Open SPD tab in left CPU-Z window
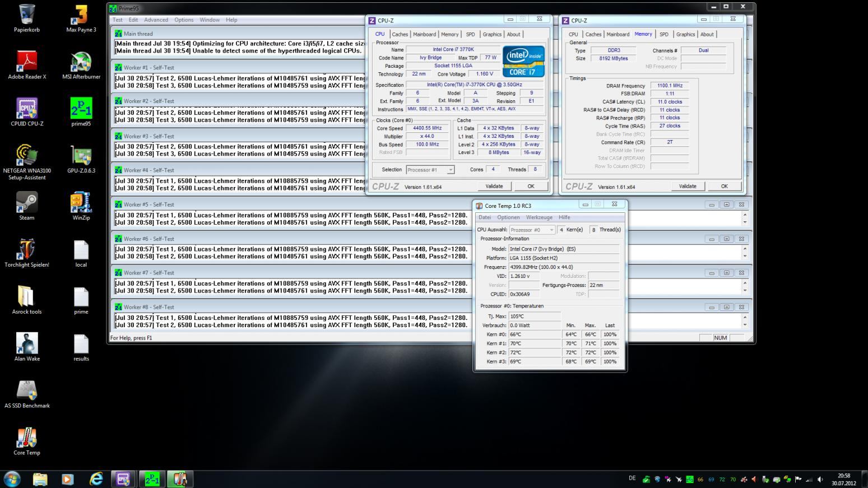 pos(470,34)
